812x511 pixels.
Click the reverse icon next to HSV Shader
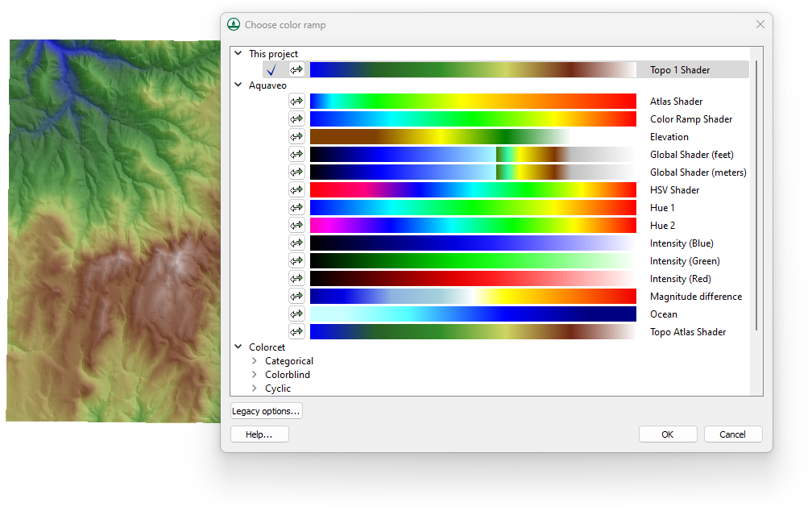296,189
